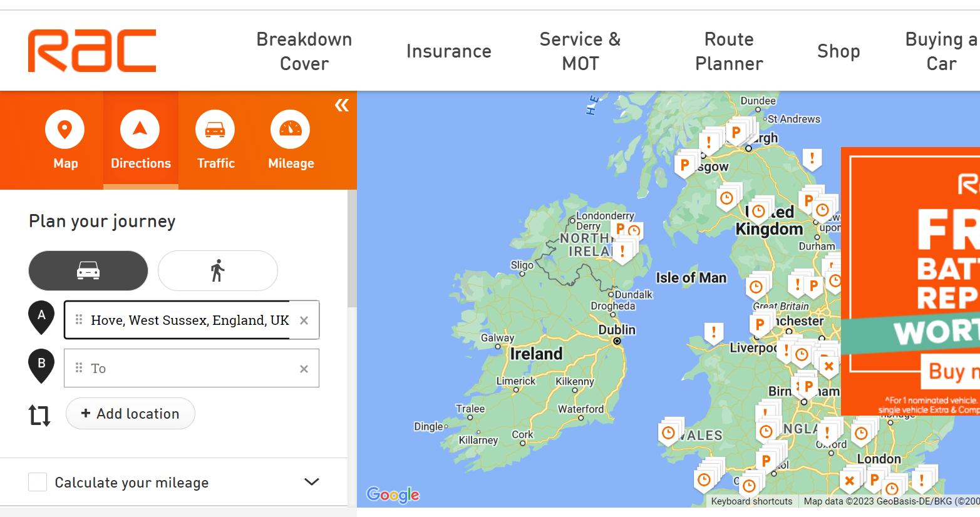The image size is (980, 517).
Task: Click the Isle of Man map label
Action: point(691,278)
